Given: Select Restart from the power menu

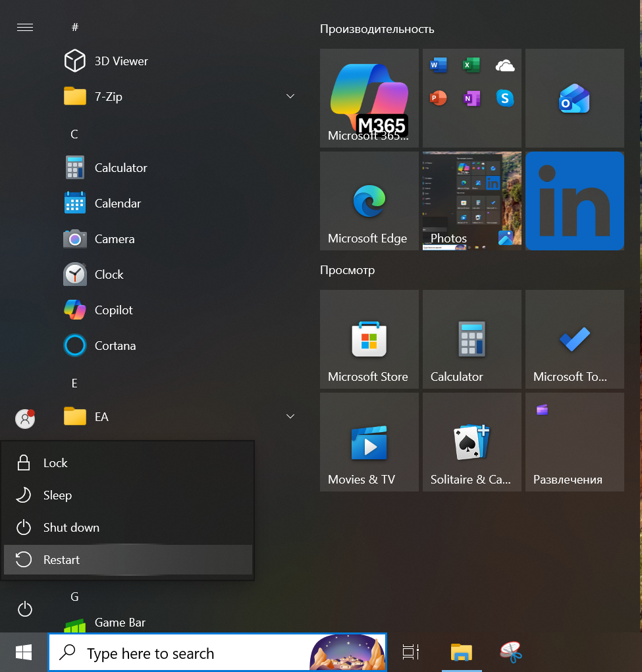Looking at the screenshot, I should pyautogui.click(x=128, y=560).
